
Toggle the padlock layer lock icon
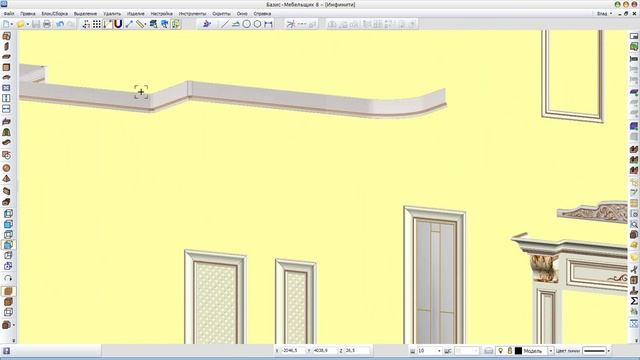(x=509, y=351)
